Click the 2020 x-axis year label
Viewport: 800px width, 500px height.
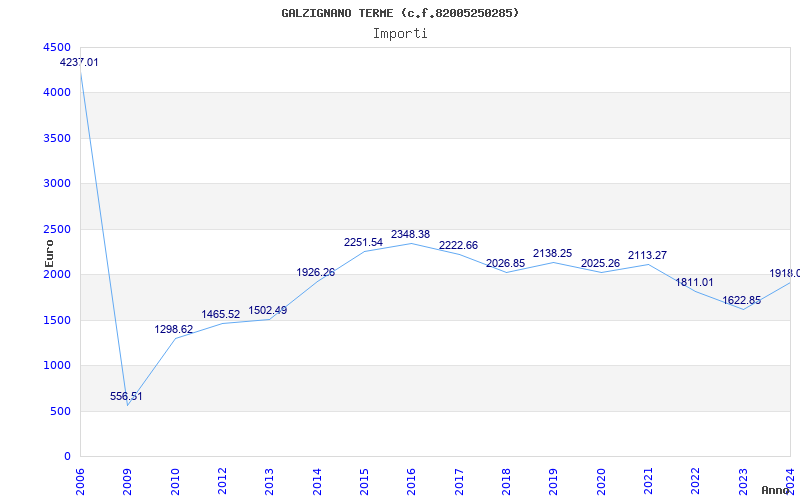pyautogui.click(x=601, y=480)
